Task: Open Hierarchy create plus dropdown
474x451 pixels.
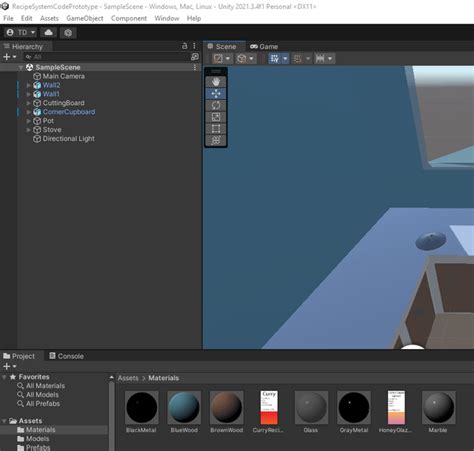Action: [x=9, y=57]
